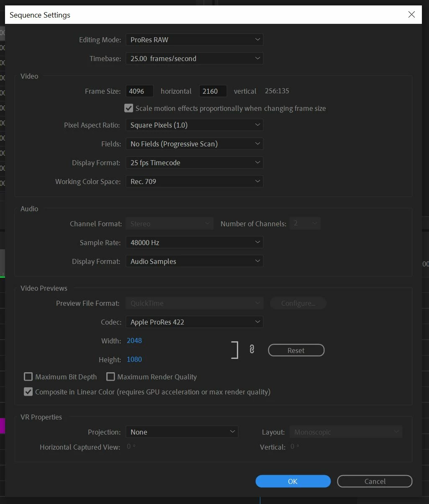Open the Timebase dropdown
Image resolution: width=429 pixels, height=504 pixels.
click(194, 59)
